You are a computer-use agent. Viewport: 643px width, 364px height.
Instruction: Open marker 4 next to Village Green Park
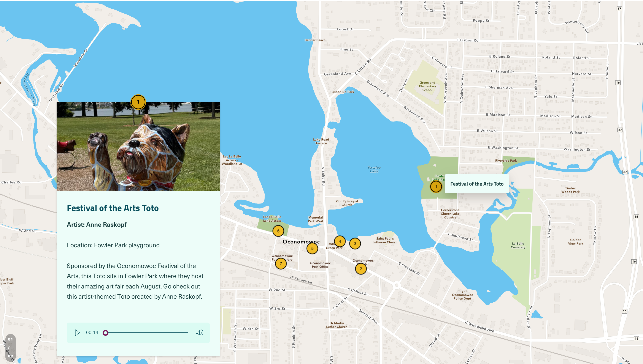340,241
